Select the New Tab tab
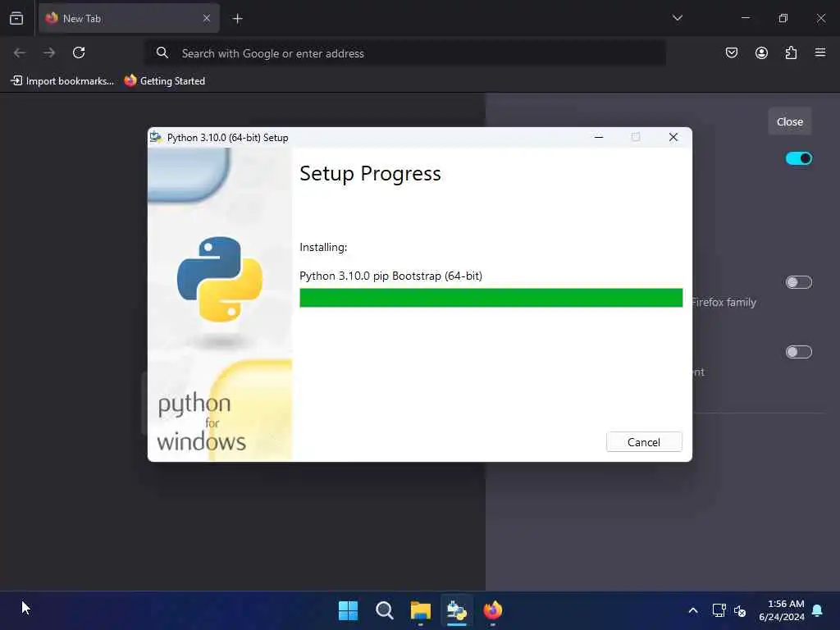Image resolution: width=840 pixels, height=630 pixels. coord(129,18)
